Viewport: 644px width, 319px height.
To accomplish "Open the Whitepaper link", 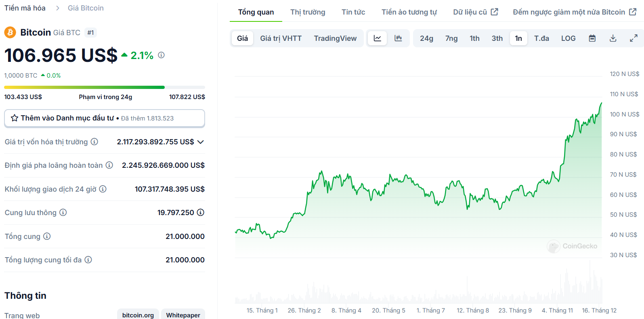I will [x=183, y=315].
